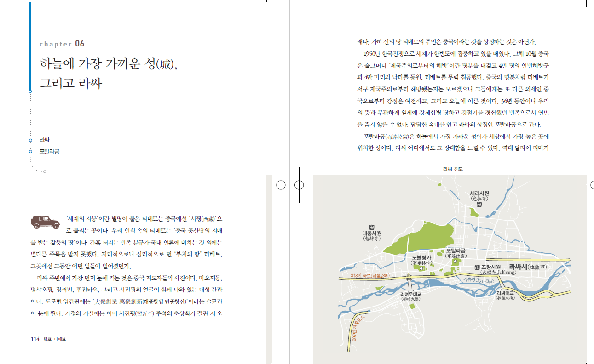The image size is (594, 364).
Task: Click the '(大昭寺, Jokhang)' sub-label on the map
Action: 499,273
